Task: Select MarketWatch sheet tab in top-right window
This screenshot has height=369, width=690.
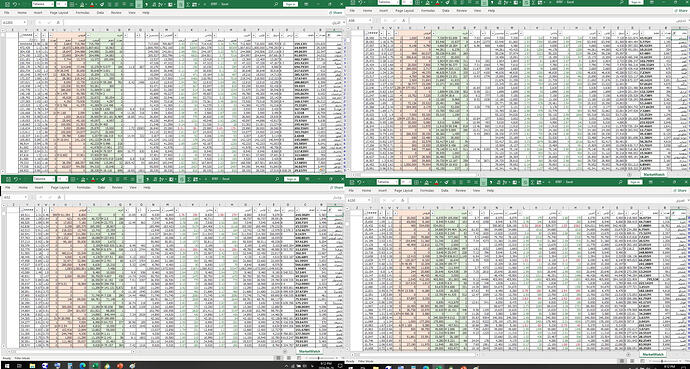Action: pos(654,175)
